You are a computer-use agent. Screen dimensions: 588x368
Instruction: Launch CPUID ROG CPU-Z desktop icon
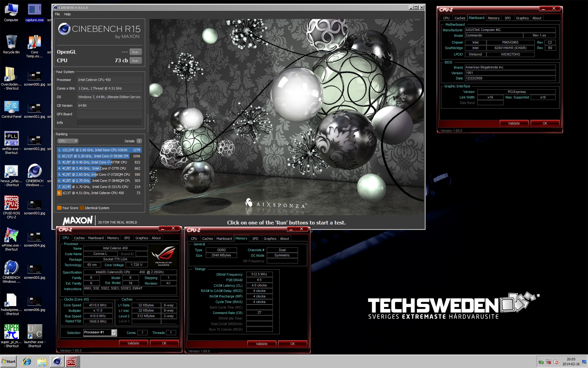(11, 207)
